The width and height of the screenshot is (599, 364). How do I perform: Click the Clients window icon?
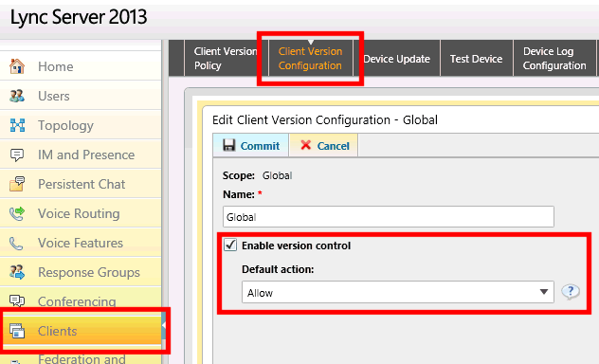click(17, 331)
